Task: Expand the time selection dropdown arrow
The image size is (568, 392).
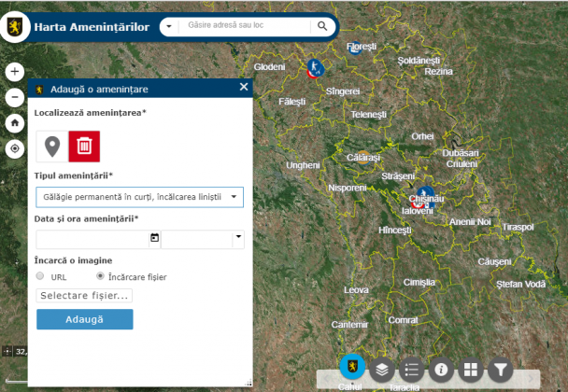Action: pos(238,237)
